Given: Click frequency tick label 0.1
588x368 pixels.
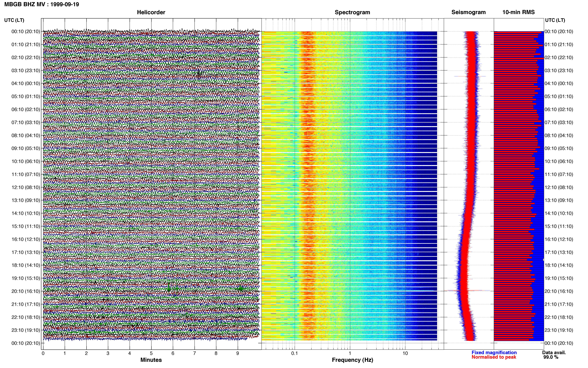Looking at the screenshot, I should pyautogui.click(x=295, y=353).
